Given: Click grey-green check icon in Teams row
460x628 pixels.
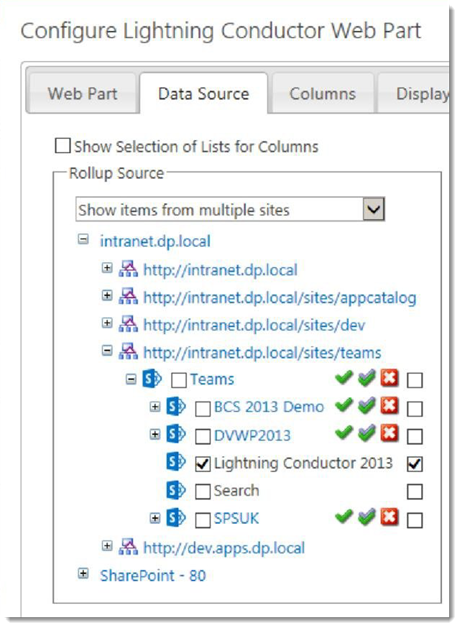Looking at the screenshot, I should tap(367, 377).
